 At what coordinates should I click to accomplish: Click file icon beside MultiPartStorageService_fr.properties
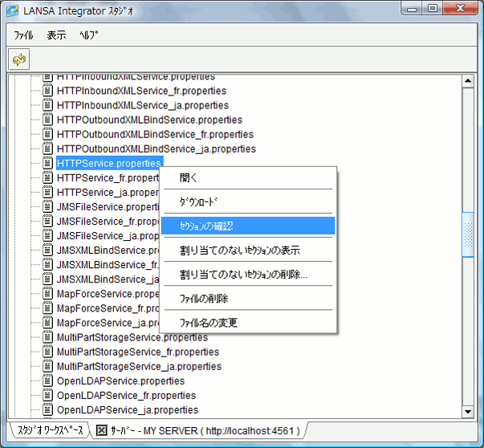pos(47,352)
